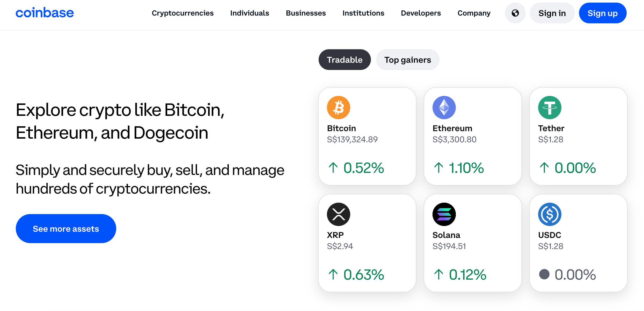
Task: Open the globe language selector
Action: 515,13
